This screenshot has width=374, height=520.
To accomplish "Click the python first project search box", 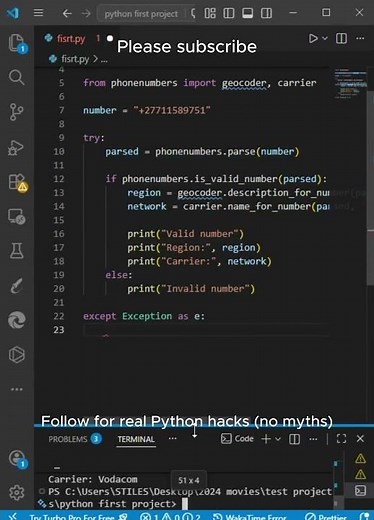I will tap(141, 14).
